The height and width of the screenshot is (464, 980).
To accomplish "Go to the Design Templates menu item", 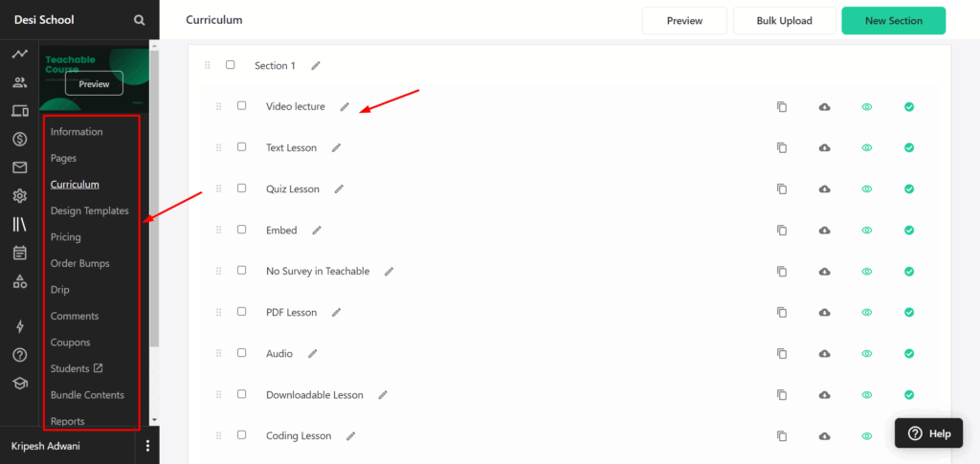I will tap(89, 210).
